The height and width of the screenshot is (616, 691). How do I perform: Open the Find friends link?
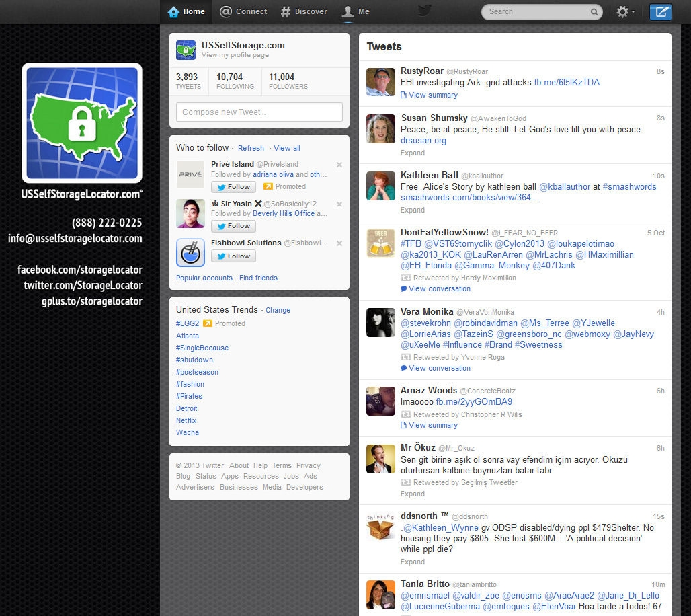click(258, 278)
